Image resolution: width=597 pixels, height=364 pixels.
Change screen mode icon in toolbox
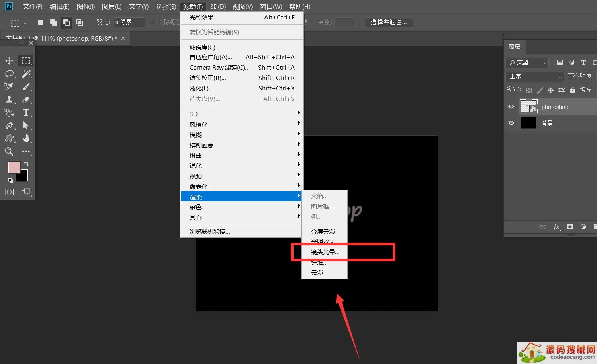26,192
